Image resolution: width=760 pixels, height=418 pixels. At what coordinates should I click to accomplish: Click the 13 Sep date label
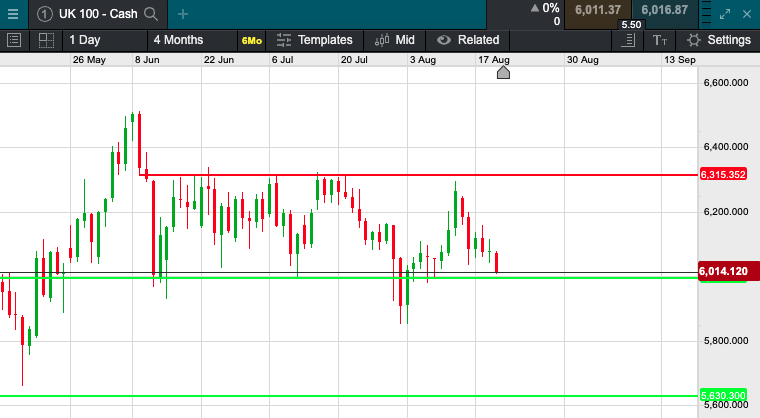click(680, 60)
